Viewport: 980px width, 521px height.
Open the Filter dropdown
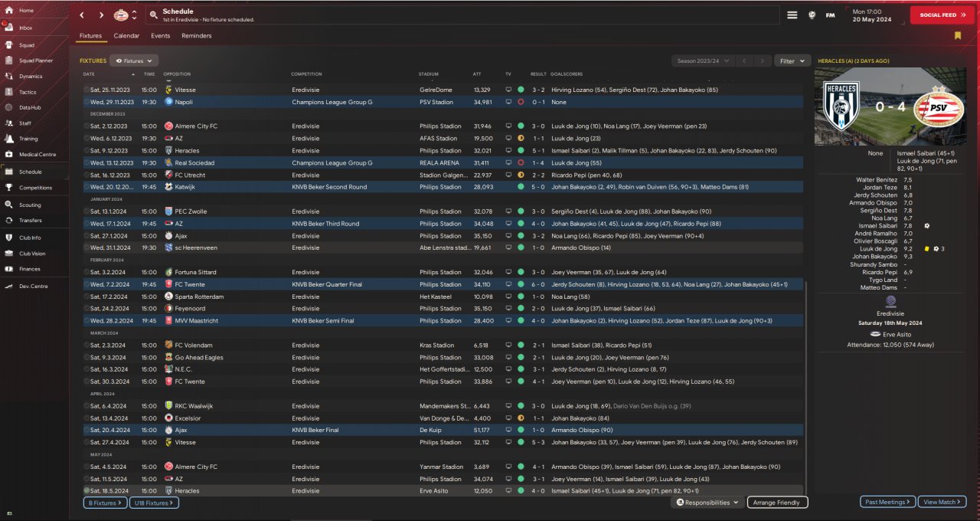792,61
